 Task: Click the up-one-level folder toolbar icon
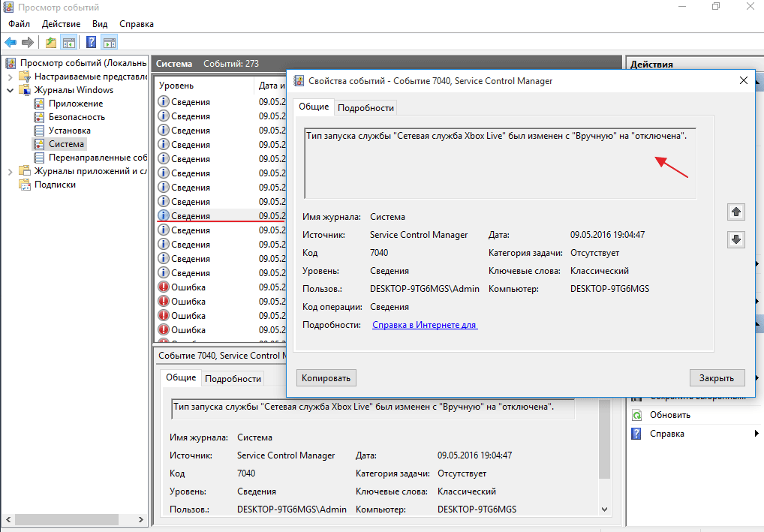click(50, 42)
